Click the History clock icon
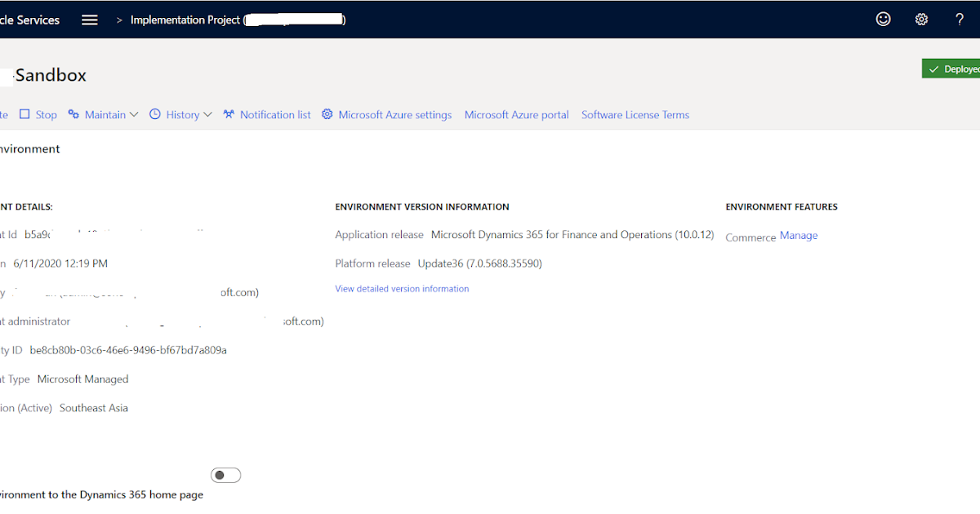This screenshot has height=514, width=980. [154, 114]
